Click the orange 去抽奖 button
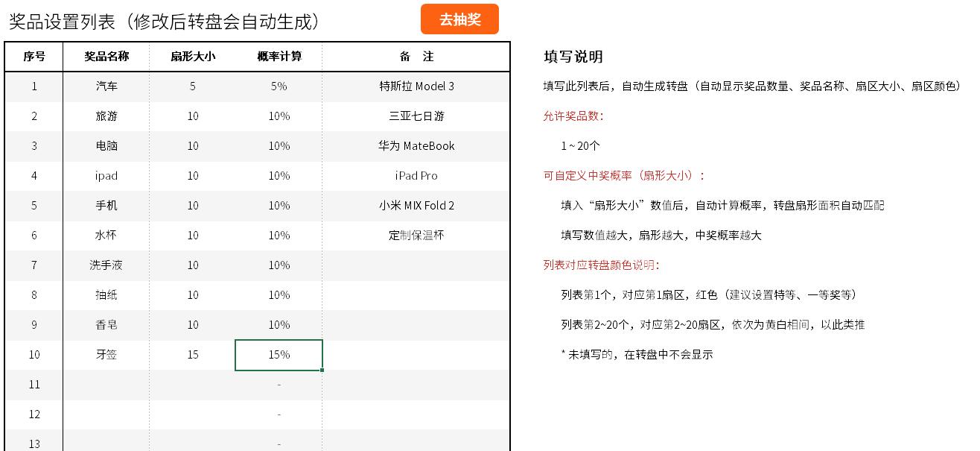The image size is (980, 451). click(x=459, y=19)
